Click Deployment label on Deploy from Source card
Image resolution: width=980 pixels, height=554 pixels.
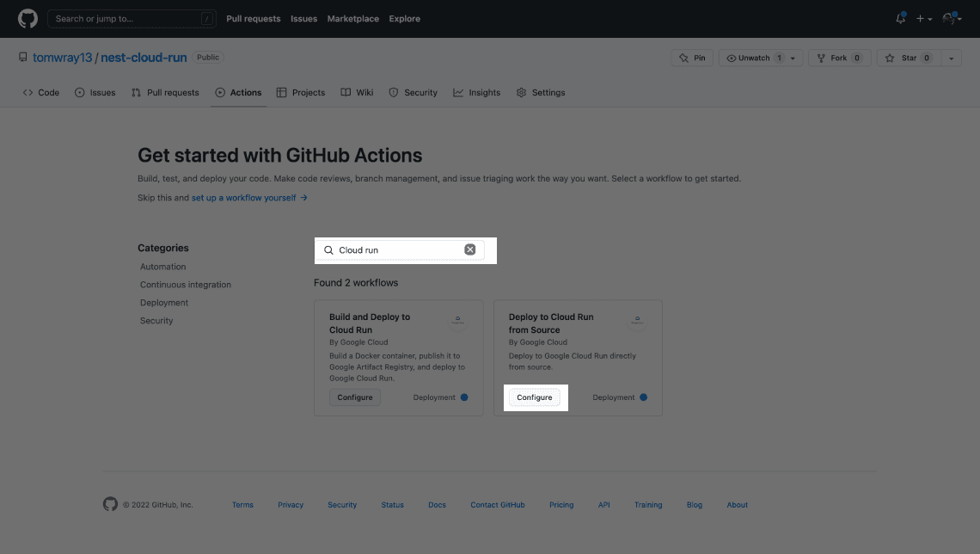coord(613,397)
